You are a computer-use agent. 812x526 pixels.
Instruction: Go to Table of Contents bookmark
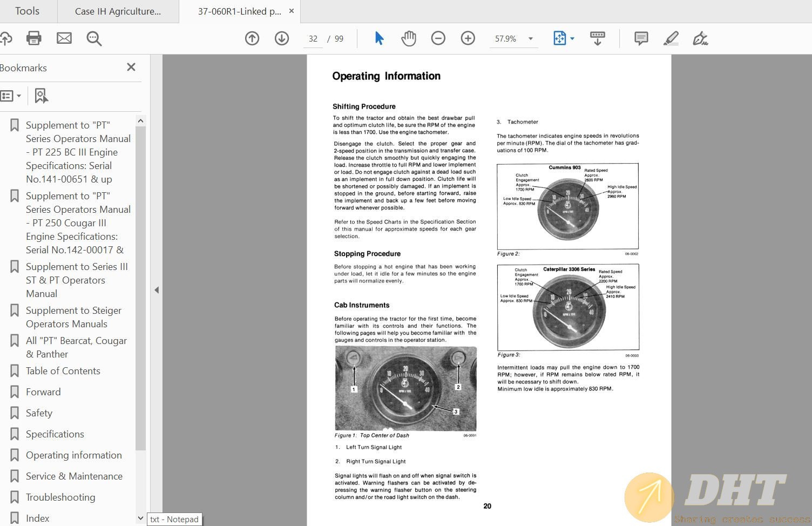point(63,371)
